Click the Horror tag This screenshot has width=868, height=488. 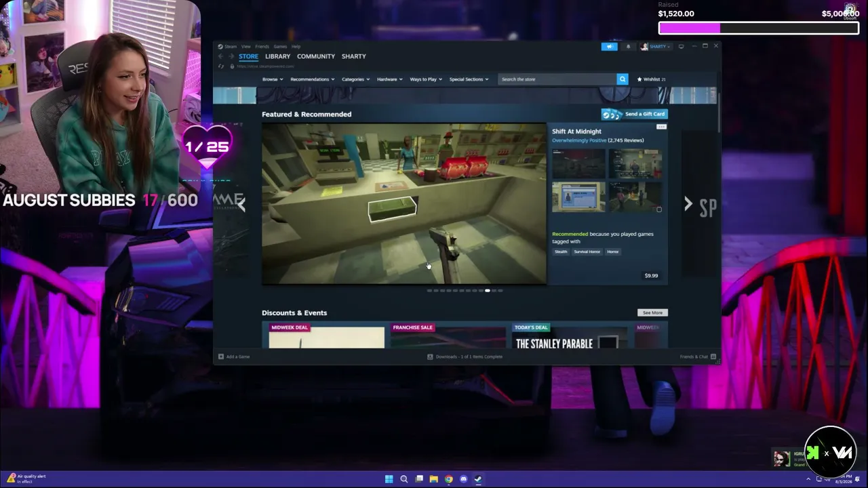(x=612, y=251)
